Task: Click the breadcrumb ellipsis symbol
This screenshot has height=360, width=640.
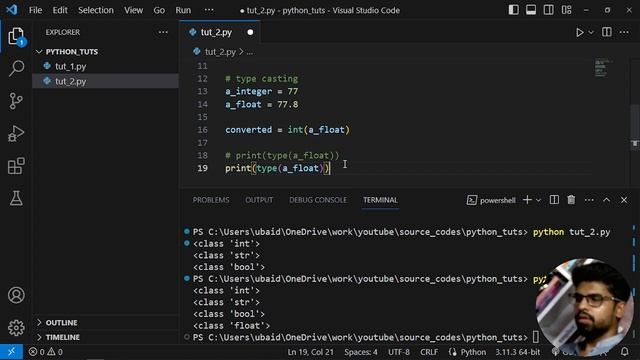Action: point(250,52)
